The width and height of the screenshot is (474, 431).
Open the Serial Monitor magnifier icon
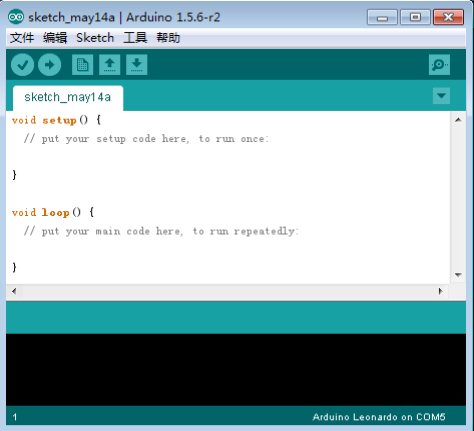click(x=439, y=65)
